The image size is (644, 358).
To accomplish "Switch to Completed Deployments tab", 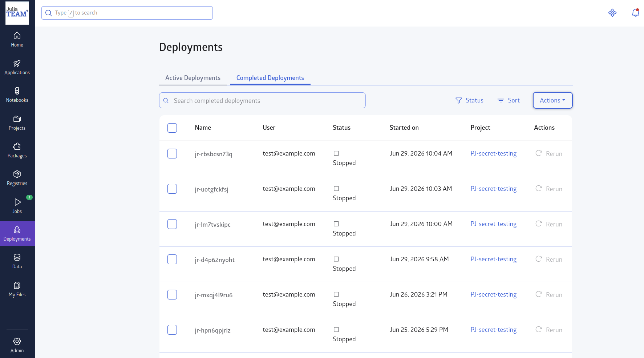I will [270, 78].
